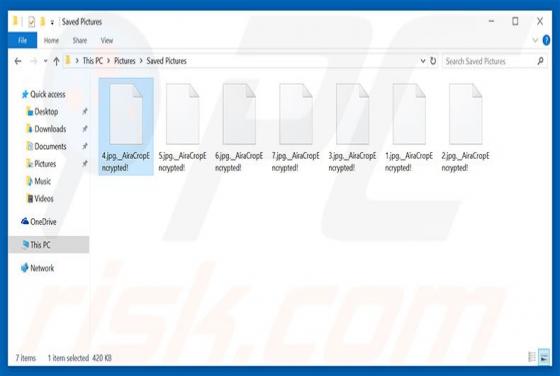Open the Share ribbon tab
Viewport: 560px width, 376px height.
pyautogui.click(x=80, y=40)
